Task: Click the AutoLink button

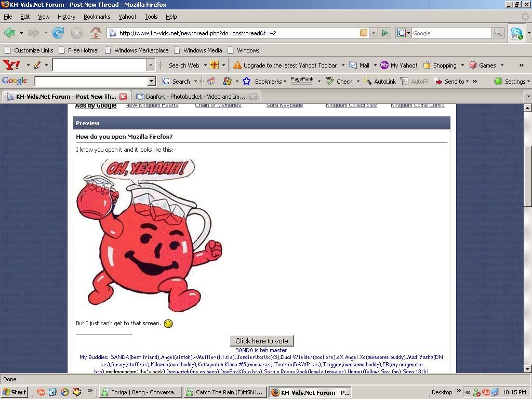Action: tap(380, 82)
